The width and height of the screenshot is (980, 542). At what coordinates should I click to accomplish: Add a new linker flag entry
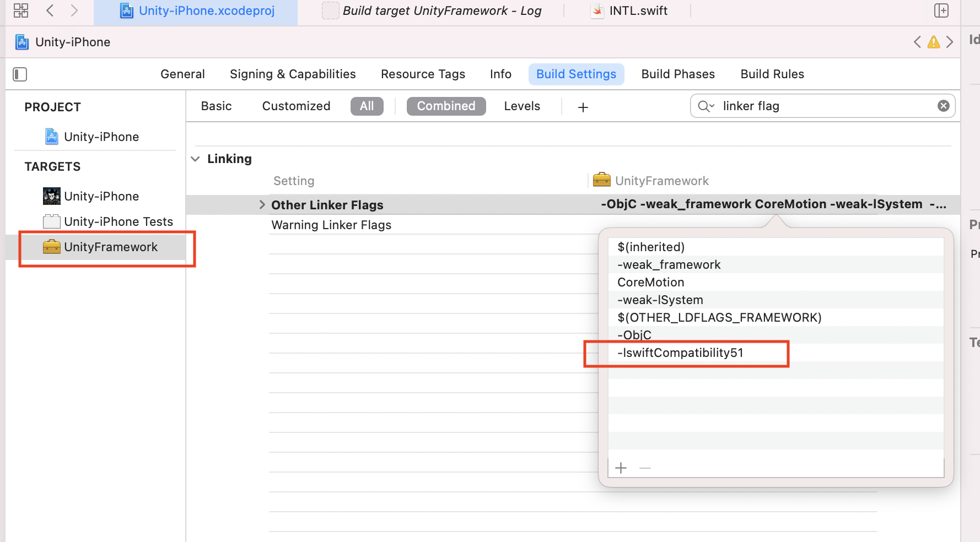(x=621, y=468)
